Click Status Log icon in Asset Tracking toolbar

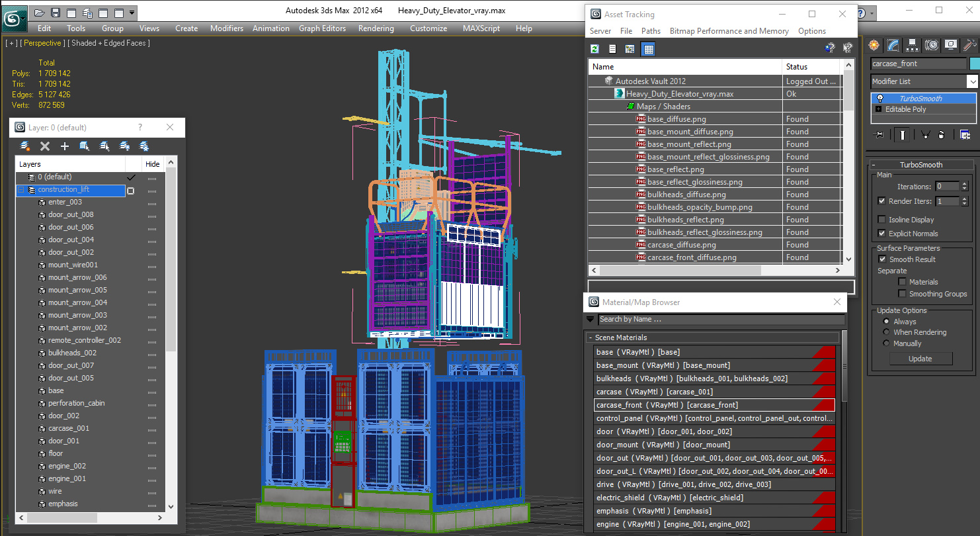click(x=612, y=49)
